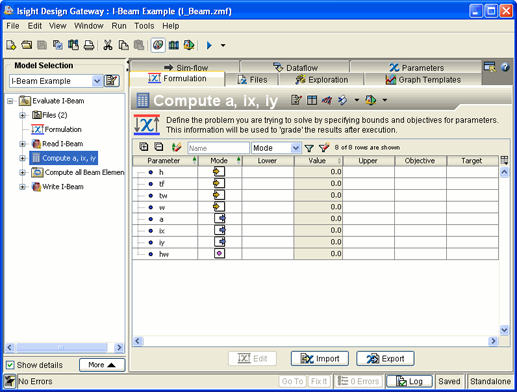This screenshot has width=517, height=392.
Task: Click the Runtime Gateway toolbar icon
Action: click(x=174, y=45)
